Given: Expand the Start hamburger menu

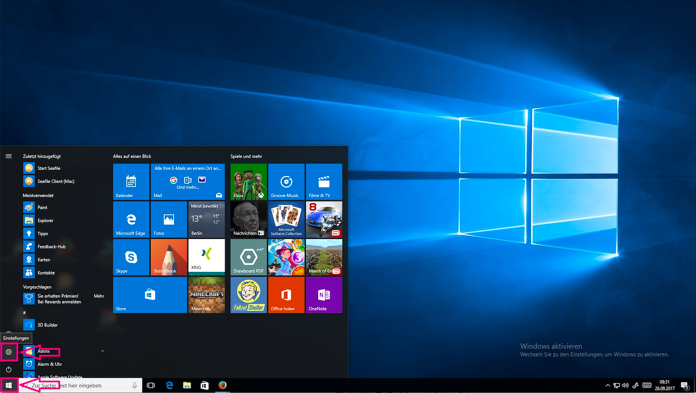Looking at the screenshot, I should 8,156.
